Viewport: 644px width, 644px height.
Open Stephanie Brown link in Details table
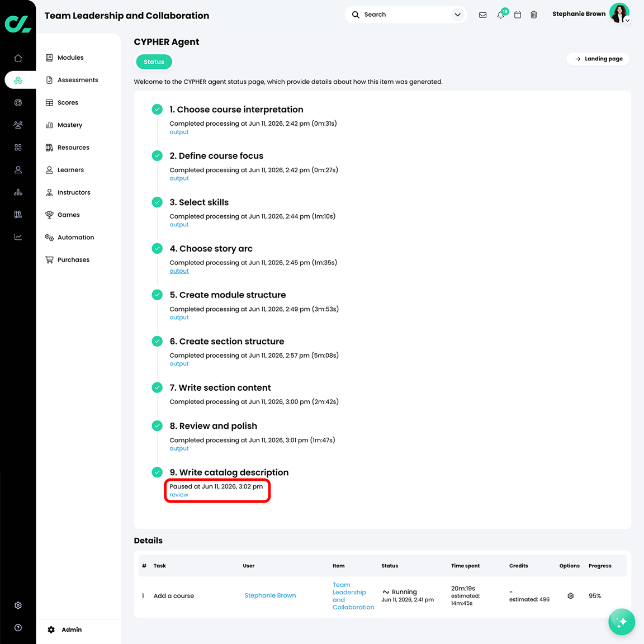270,595
